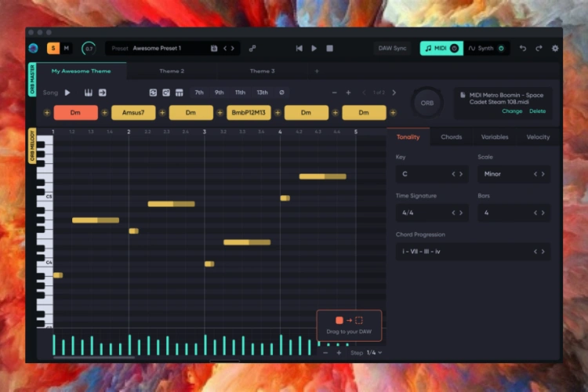The image size is (588, 392).
Task: Click next arrow on Chord Progression selector
Action: 542,252
